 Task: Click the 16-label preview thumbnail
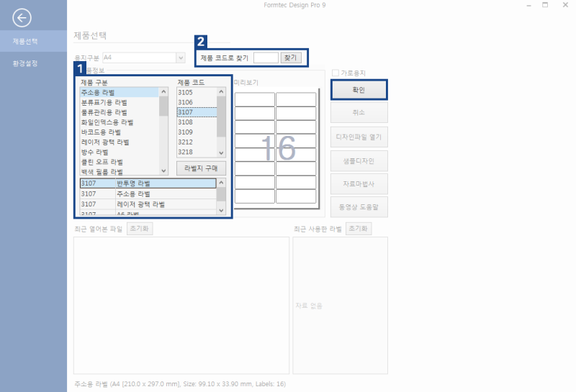coord(276,149)
